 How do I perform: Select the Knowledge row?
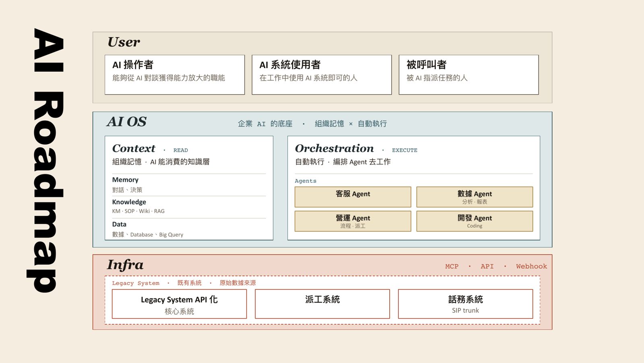(189, 206)
